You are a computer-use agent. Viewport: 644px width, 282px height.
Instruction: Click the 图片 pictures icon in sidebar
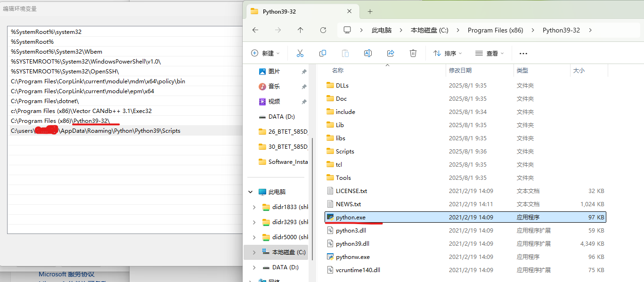point(262,72)
